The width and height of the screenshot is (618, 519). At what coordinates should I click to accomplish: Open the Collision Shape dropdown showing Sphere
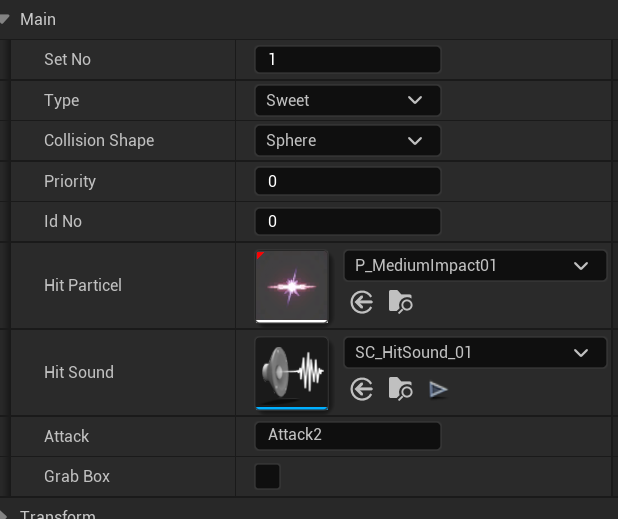coord(348,141)
